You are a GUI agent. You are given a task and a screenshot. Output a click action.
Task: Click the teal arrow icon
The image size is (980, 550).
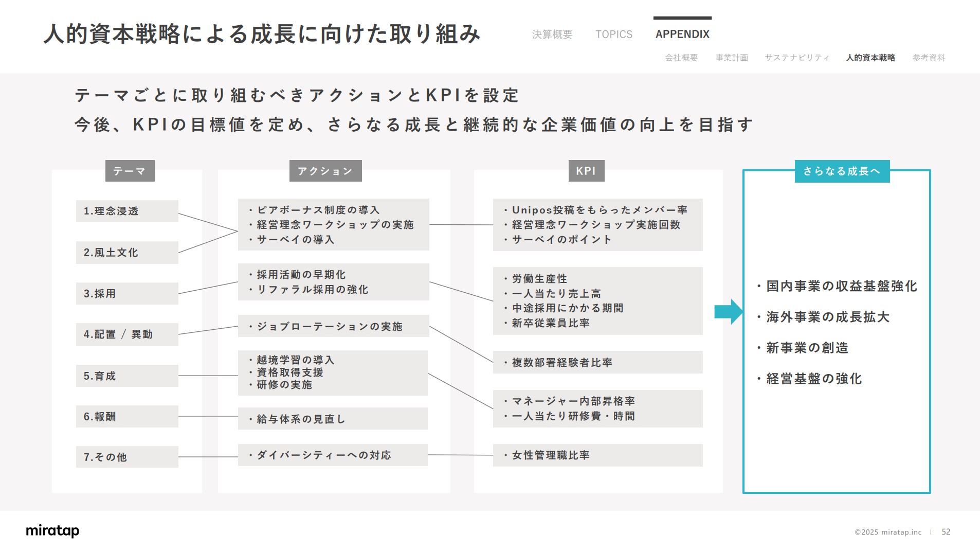point(728,311)
